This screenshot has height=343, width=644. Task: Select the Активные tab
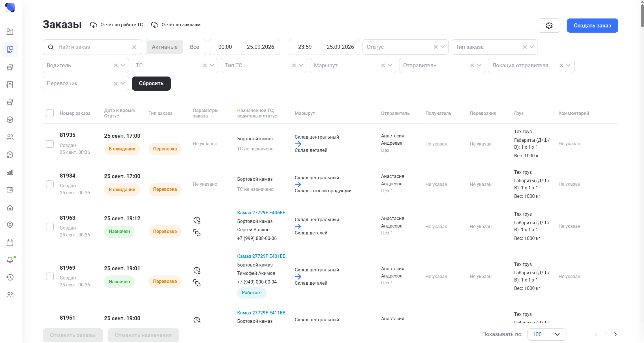click(165, 47)
